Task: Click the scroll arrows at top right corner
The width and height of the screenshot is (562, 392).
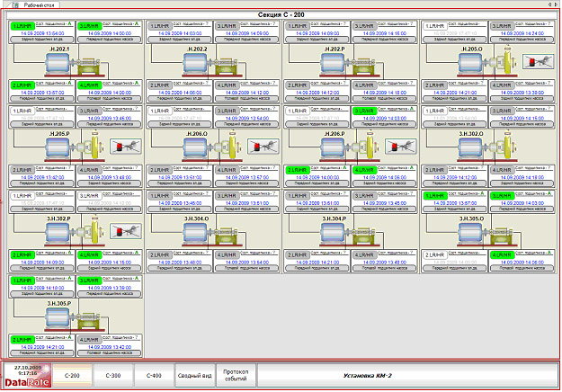Action: (552, 4)
